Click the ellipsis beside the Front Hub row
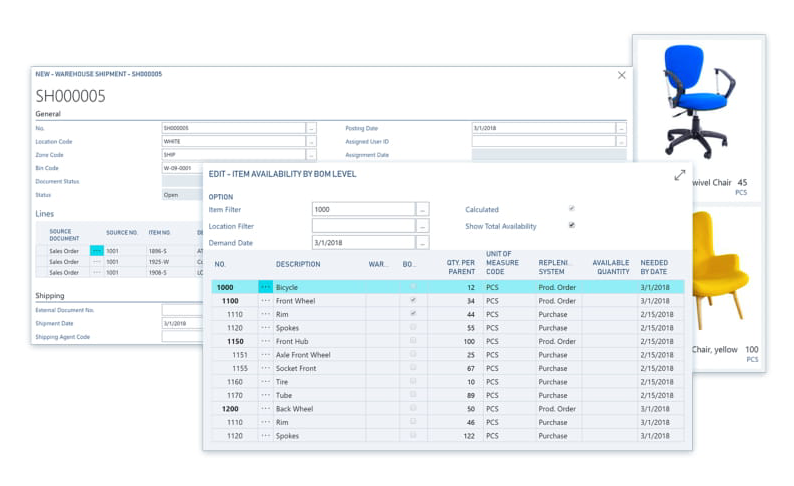 click(x=265, y=341)
